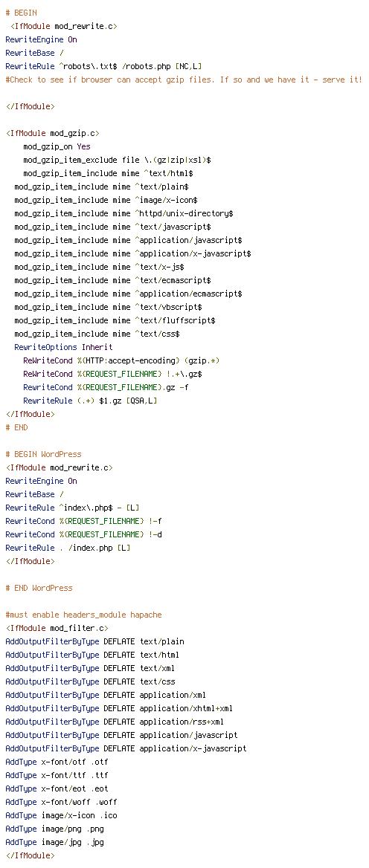Place cursor on 'mod_gzip_on Yes' line

[x=57, y=146]
